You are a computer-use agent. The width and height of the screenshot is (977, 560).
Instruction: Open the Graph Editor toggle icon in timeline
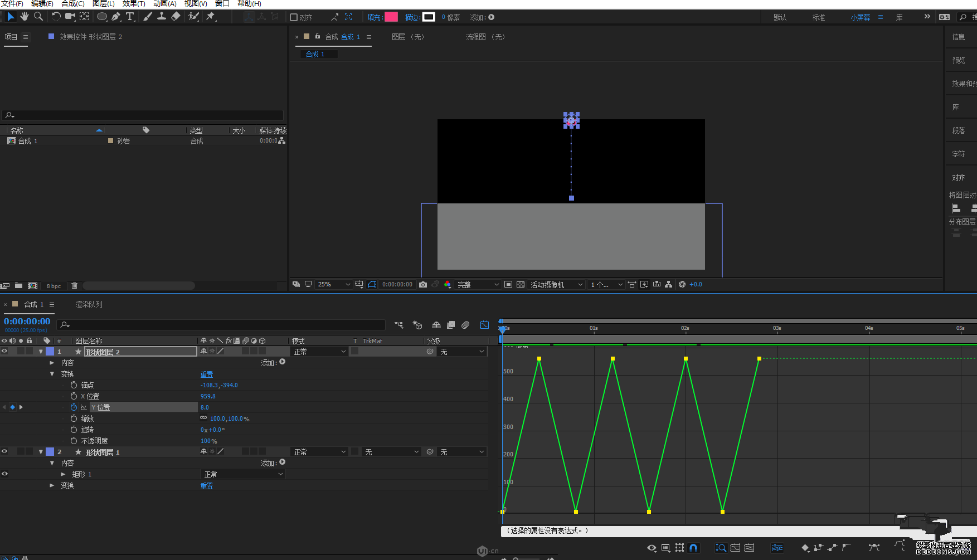click(484, 325)
